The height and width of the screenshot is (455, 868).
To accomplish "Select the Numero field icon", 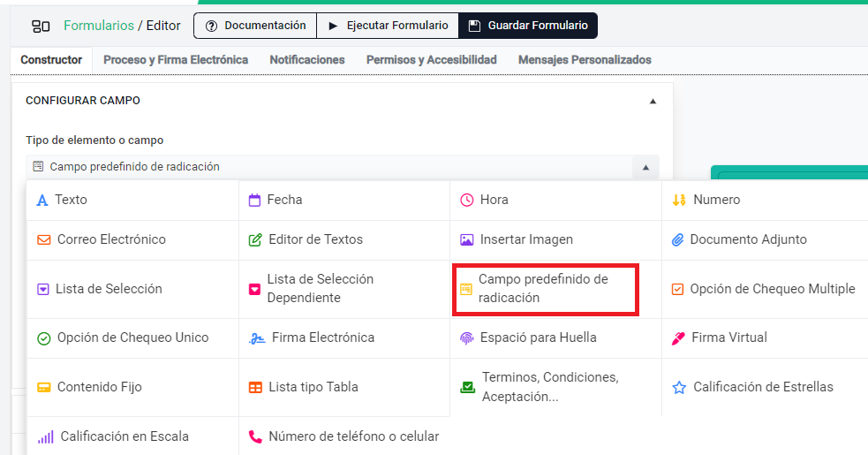I will [679, 201].
